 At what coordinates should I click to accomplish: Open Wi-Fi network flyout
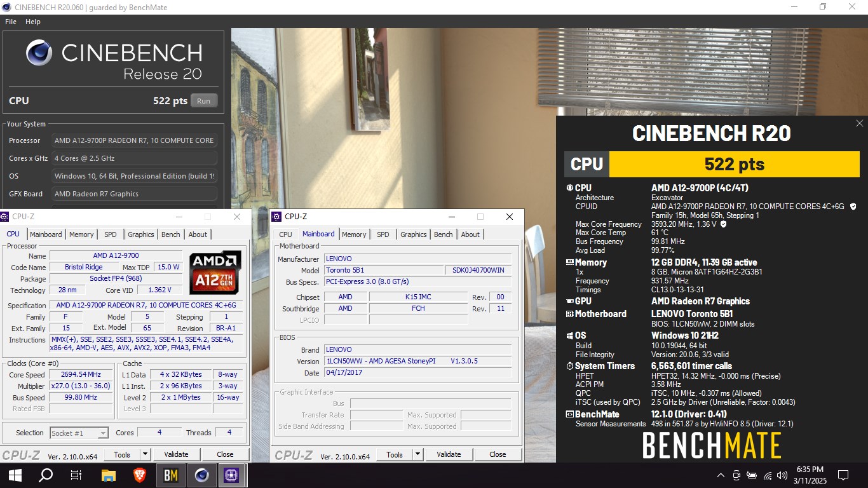click(x=768, y=475)
